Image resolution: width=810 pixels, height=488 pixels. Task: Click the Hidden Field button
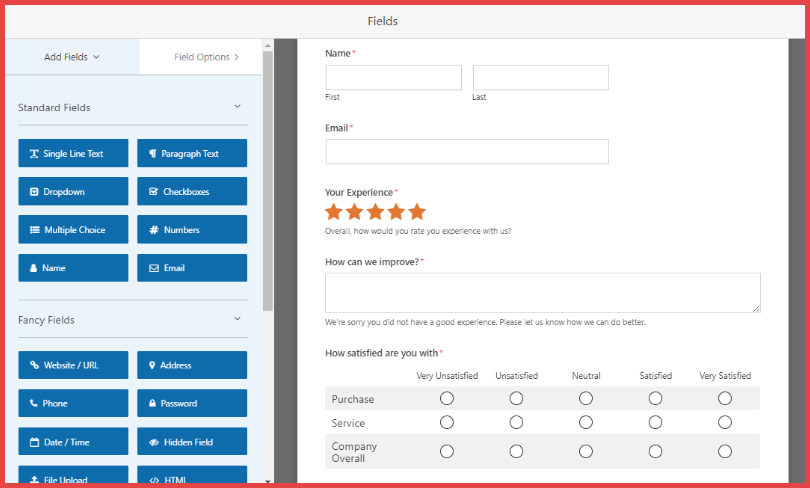click(191, 442)
